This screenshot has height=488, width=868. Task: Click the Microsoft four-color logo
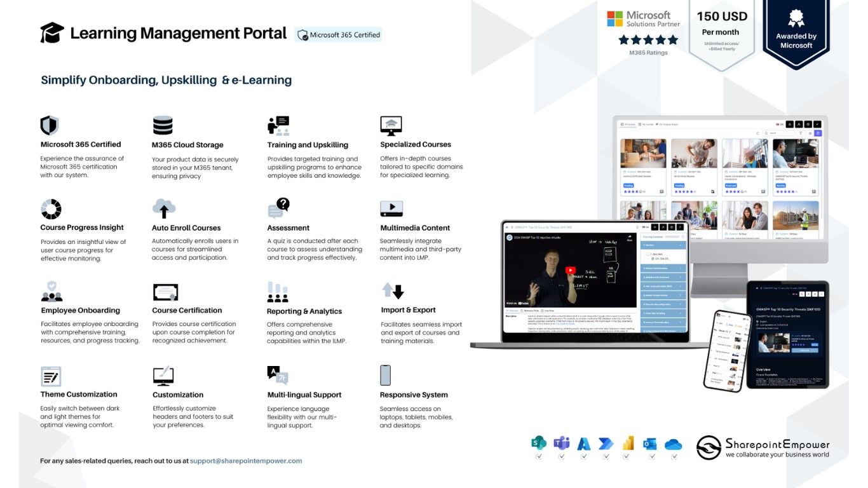[x=614, y=18]
